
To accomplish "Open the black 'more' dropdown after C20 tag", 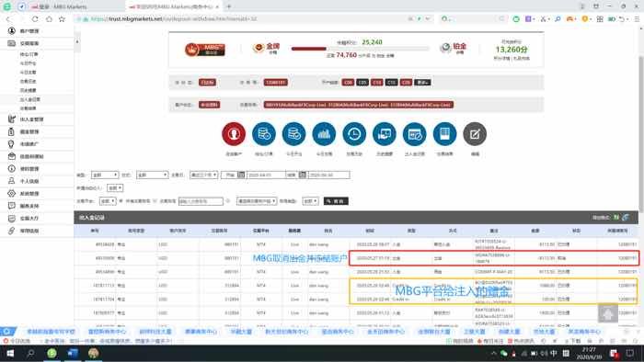I will (422, 83).
